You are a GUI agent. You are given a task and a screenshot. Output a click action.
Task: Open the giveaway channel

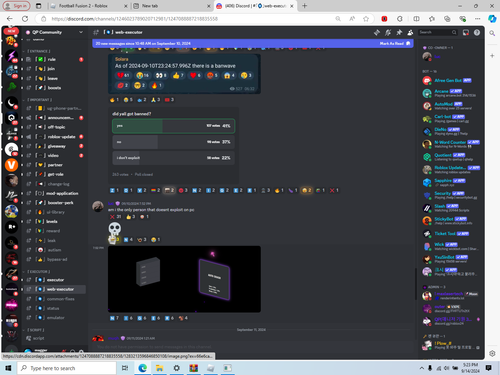click(54, 146)
